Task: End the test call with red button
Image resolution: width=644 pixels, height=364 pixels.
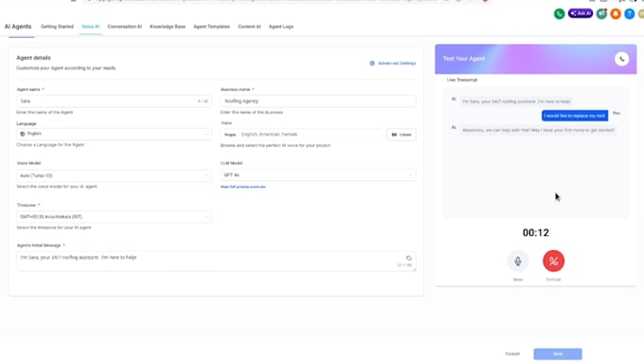Action: click(x=554, y=261)
